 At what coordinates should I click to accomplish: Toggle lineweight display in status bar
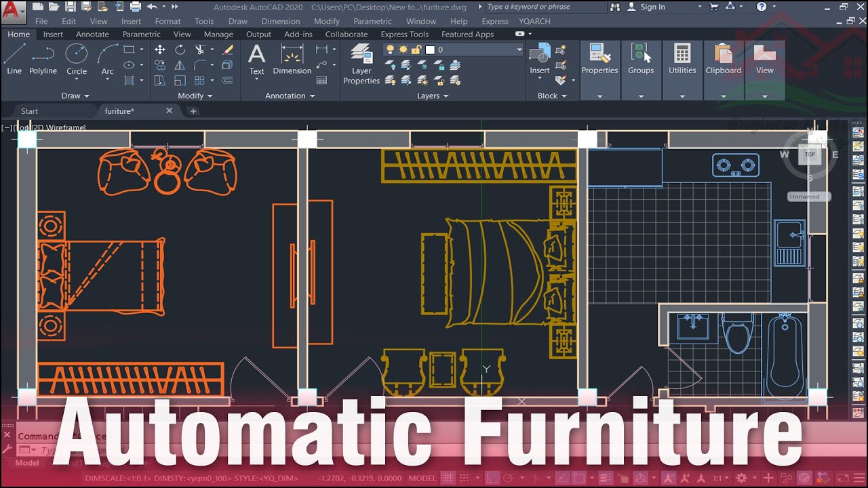(x=604, y=478)
